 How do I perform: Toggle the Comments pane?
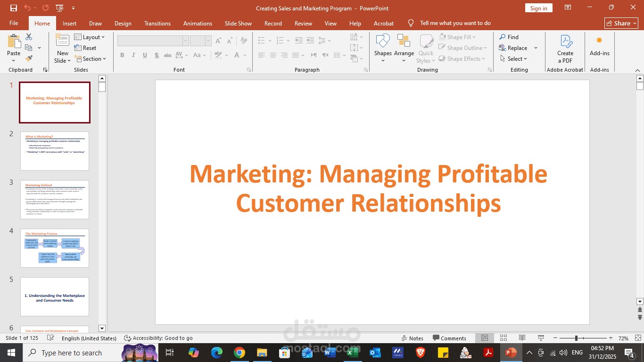449,338
